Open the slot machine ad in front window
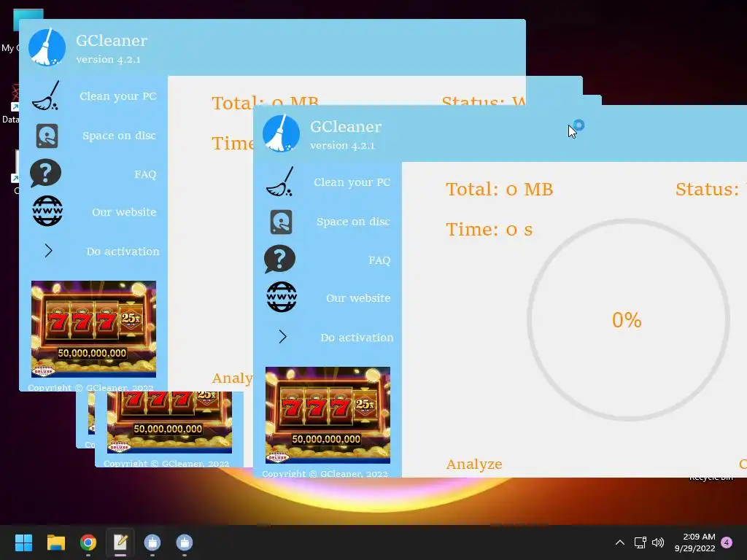This screenshot has height=560, width=747. (x=328, y=415)
